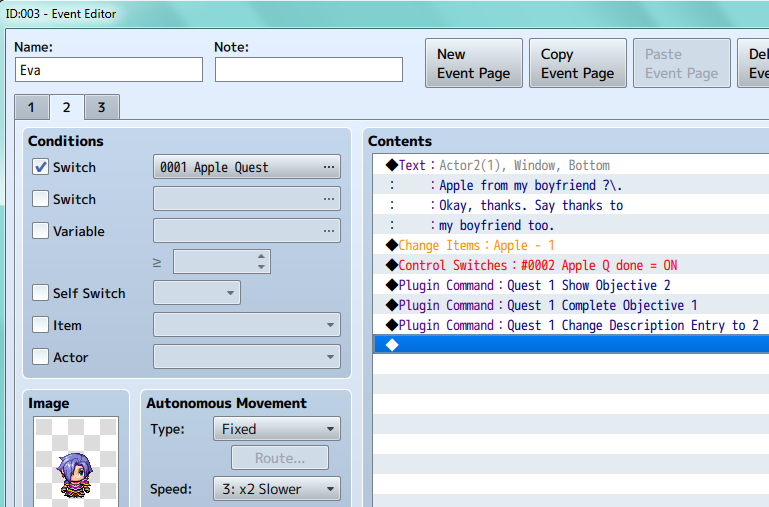Expand the movement Type dropdown set to Fixed

[277, 429]
